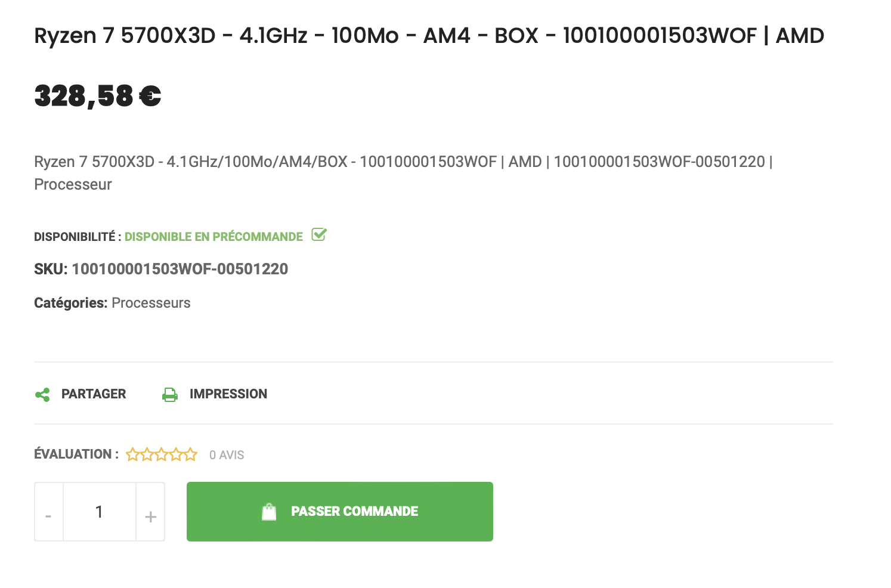This screenshot has height=588, width=891.
Task: Toggle the fourth evaluation star
Action: point(175,454)
